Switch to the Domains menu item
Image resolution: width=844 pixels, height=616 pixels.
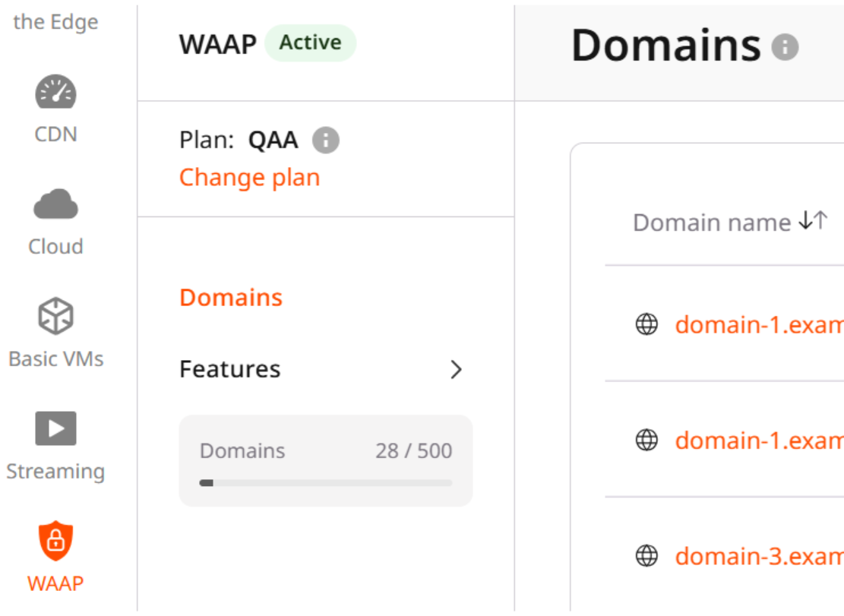pyautogui.click(x=230, y=298)
